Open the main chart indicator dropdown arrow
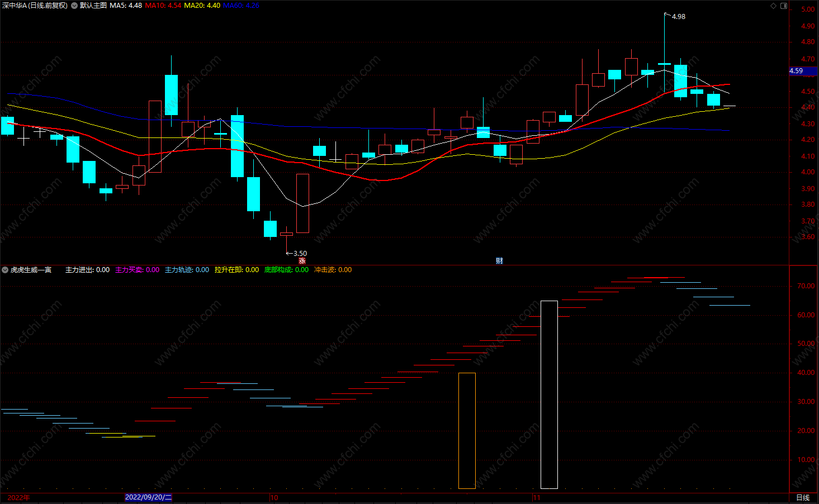This screenshot has width=819, height=504. click(x=74, y=6)
